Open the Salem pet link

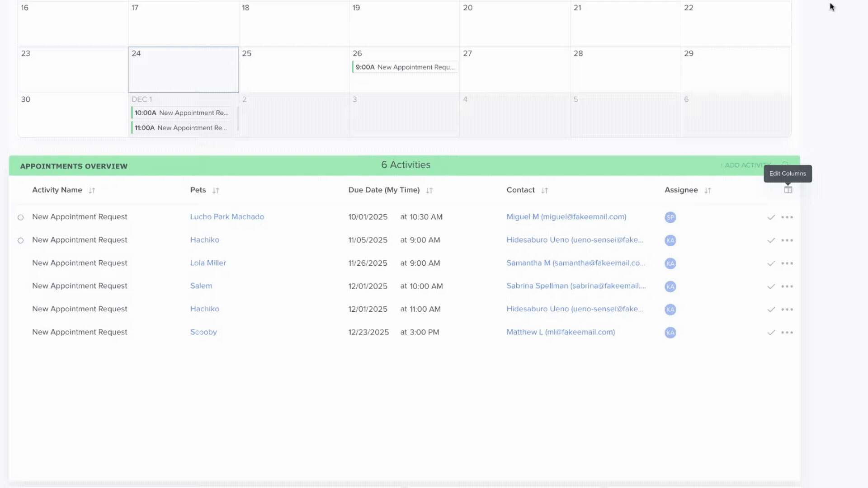click(201, 286)
